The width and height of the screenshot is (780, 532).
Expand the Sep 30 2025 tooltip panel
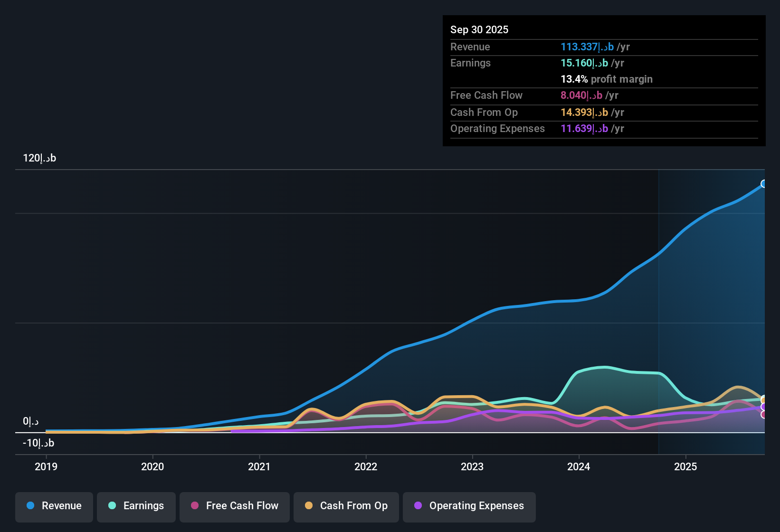coord(603,81)
